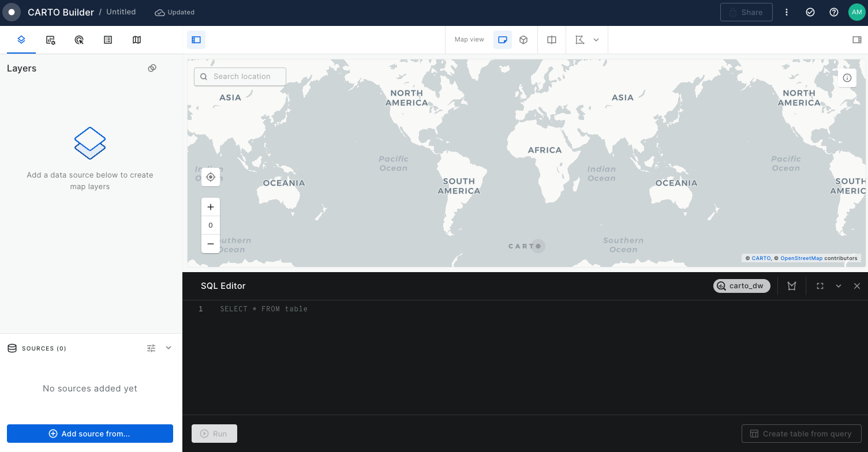Open the Legend tab icon
The width and height of the screenshot is (868, 452).
coord(108,40)
